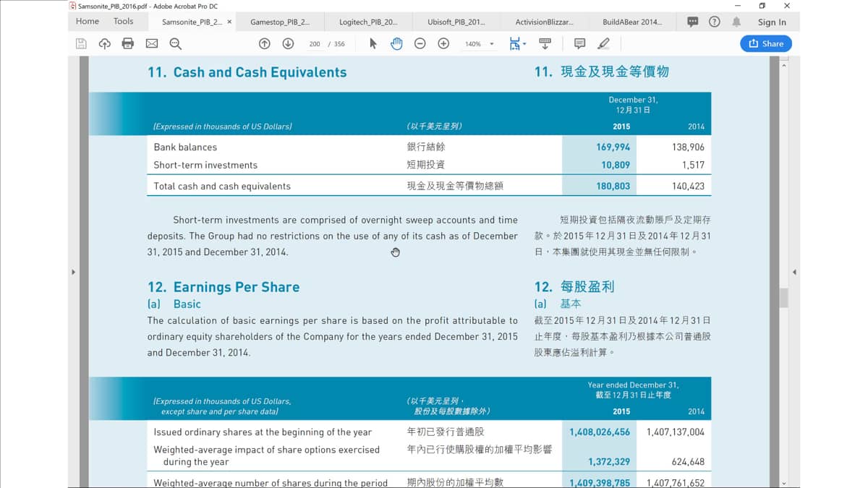Click the Sign In link
868x488 pixels.
(x=772, y=22)
